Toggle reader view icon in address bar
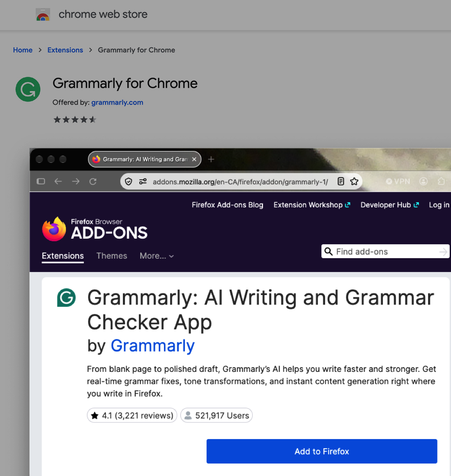 341,181
